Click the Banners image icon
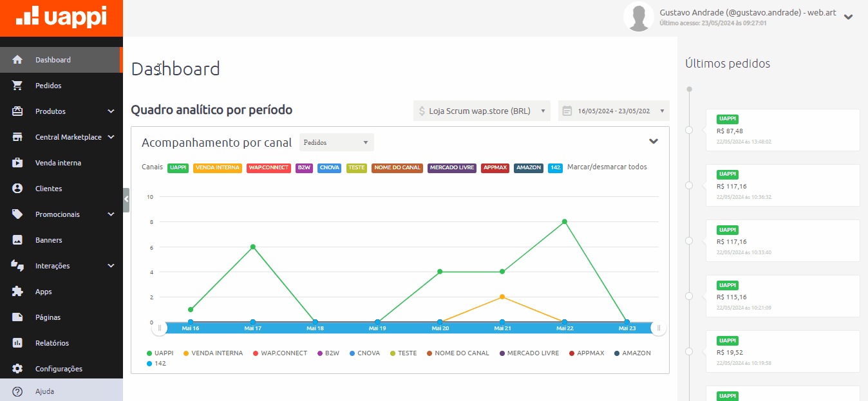 [17, 240]
